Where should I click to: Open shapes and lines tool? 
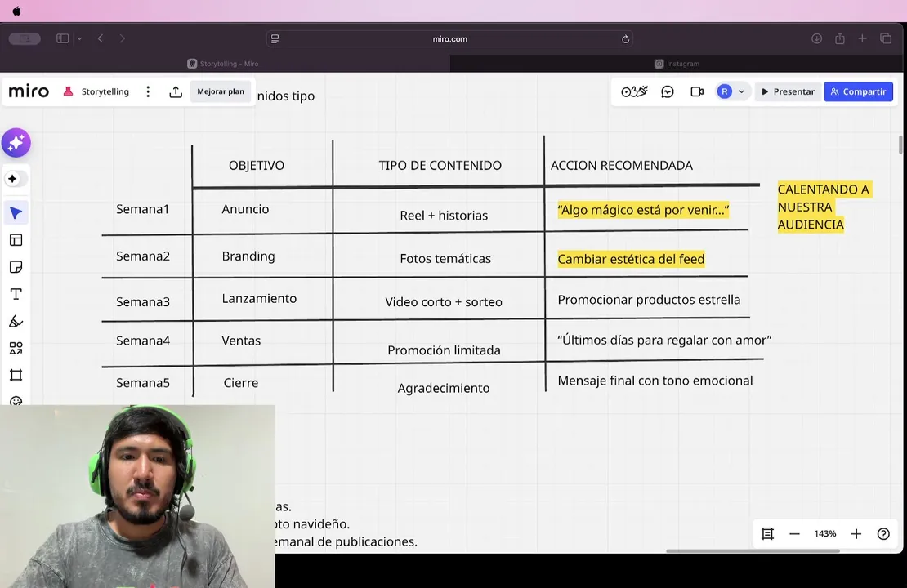[16, 348]
